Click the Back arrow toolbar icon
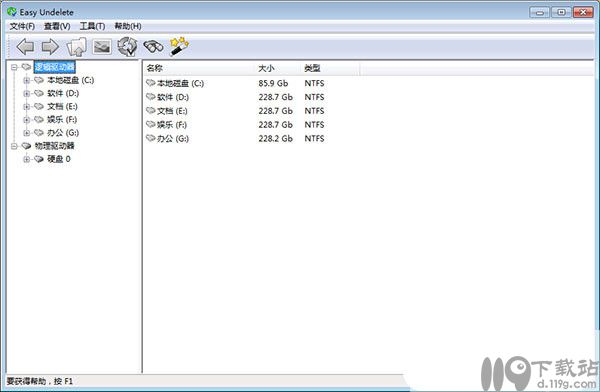Image resolution: width=600 pixels, height=392 pixels. coord(25,47)
